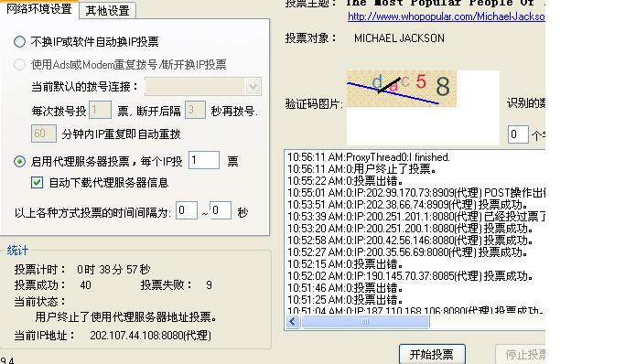Select log line IP:200.35.56.69:8080
625x364 pixels.
click(407, 252)
